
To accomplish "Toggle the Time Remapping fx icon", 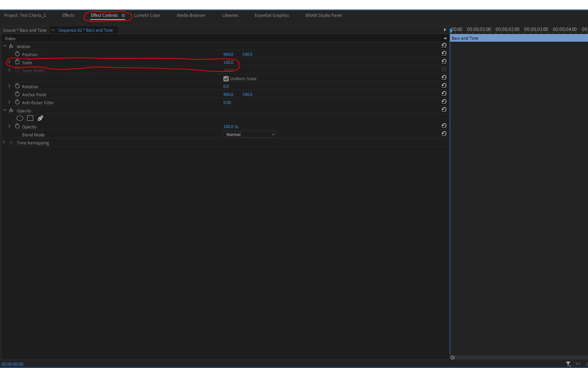I will point(11,143).
